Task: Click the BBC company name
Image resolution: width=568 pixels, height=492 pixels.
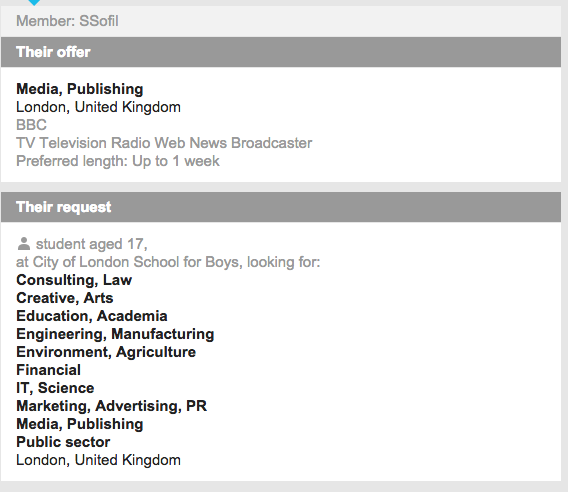Action: pos(32,125)
